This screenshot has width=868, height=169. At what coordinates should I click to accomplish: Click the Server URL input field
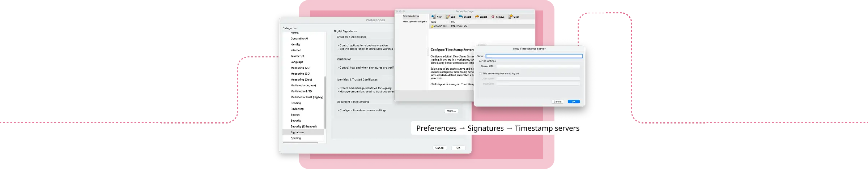pyautogui.click(x=537, y=66)
